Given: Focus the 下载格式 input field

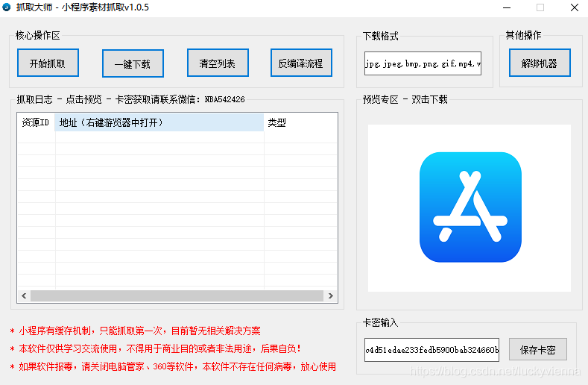Looking at the screenshot, I should coord(423,63).
